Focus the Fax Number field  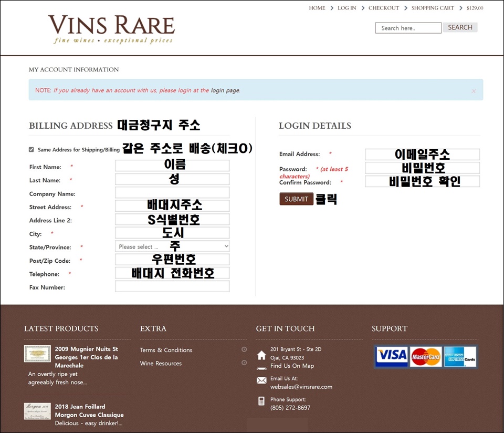point(172,286)
